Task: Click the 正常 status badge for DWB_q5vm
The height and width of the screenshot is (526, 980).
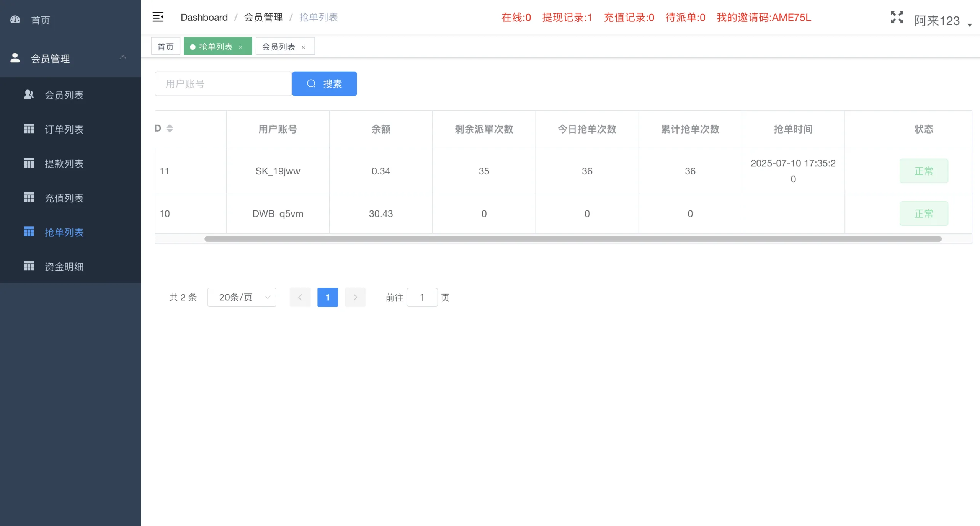Action: tap(924, 213)
